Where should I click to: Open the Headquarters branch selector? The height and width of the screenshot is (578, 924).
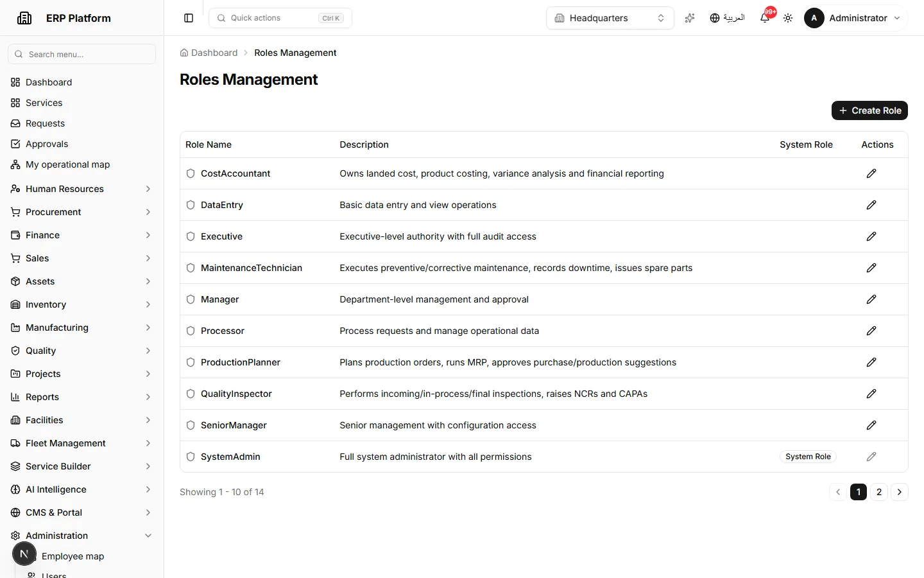[610, 18]
